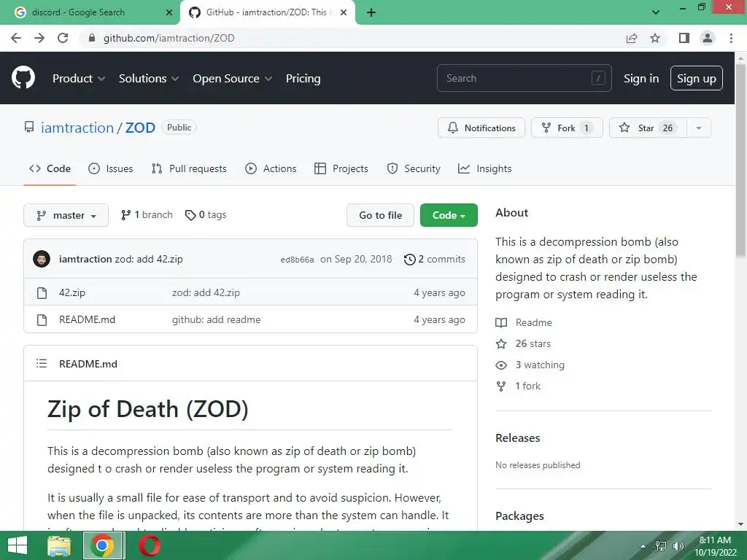The image size is (747, 560).
Task: Focus the GitHub search field
Action: (524, 78)
